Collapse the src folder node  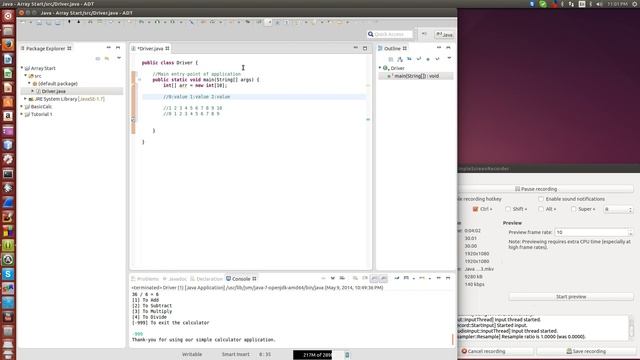point(25,76)
